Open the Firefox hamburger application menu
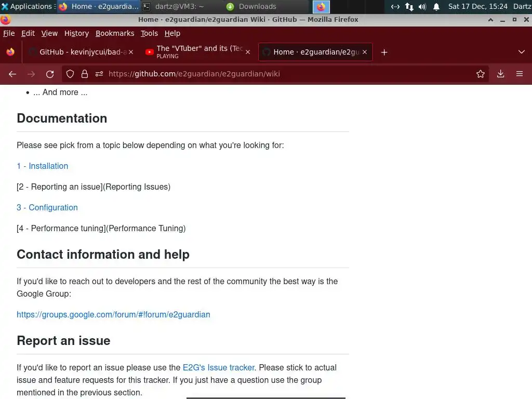 [x=520, y=74]
